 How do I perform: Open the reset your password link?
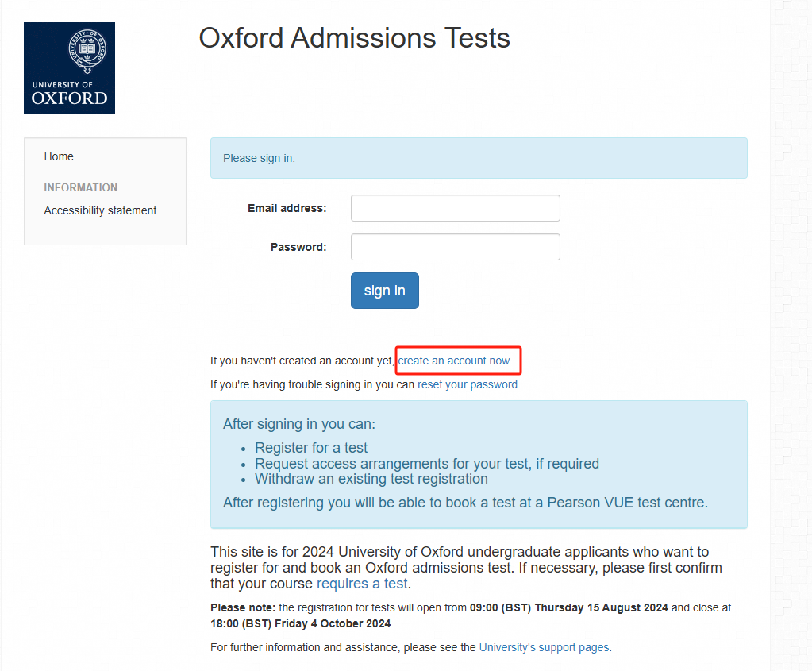coord(468,384)
